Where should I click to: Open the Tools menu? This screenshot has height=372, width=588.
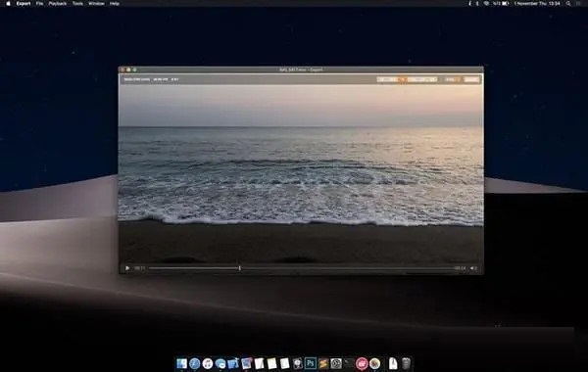[x=77, y=3]
